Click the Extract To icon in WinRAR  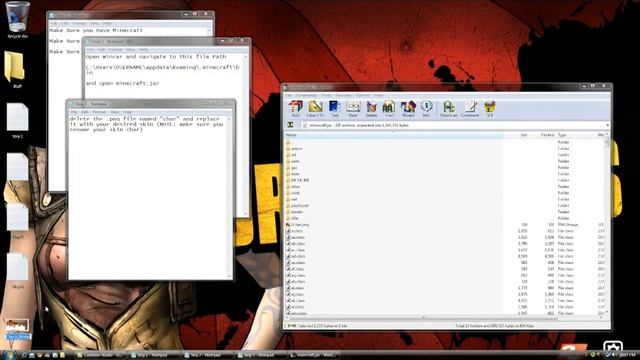[315, 109]
